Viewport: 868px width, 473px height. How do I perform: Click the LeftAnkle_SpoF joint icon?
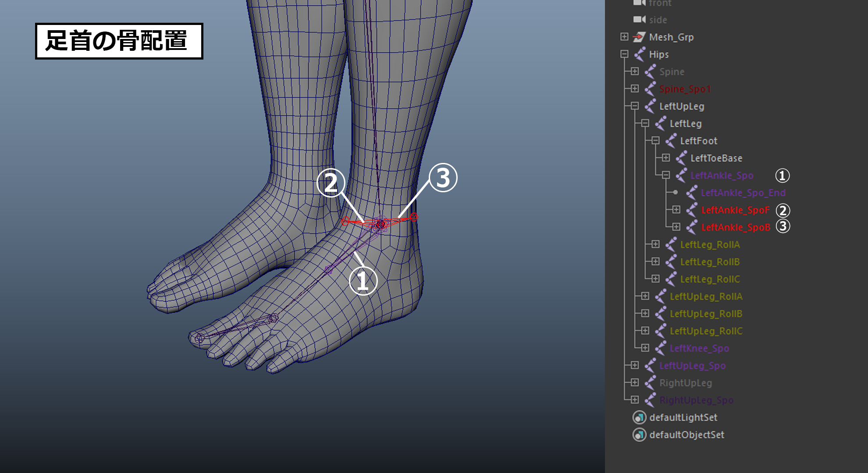(x=692, y=210)
